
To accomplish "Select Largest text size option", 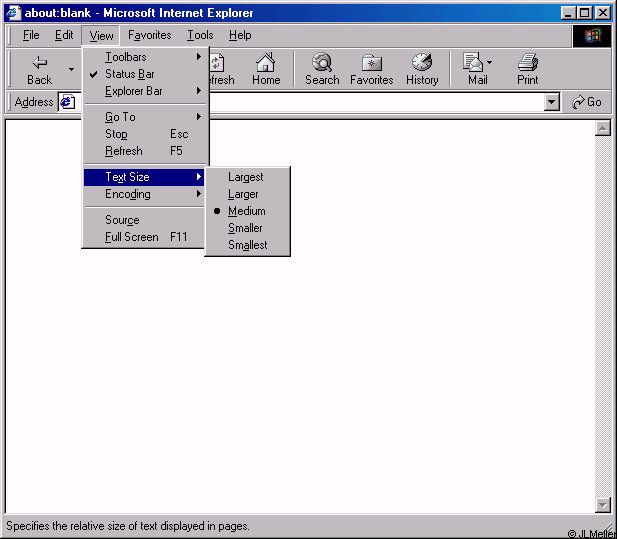I will 246,177.
